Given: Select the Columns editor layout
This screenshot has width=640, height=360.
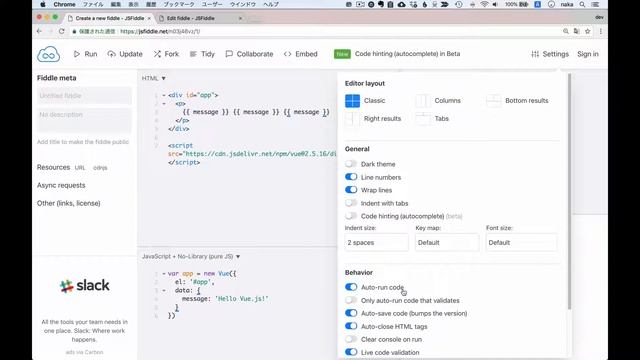Looking at the screenshot, I should (x=438, y=100).
